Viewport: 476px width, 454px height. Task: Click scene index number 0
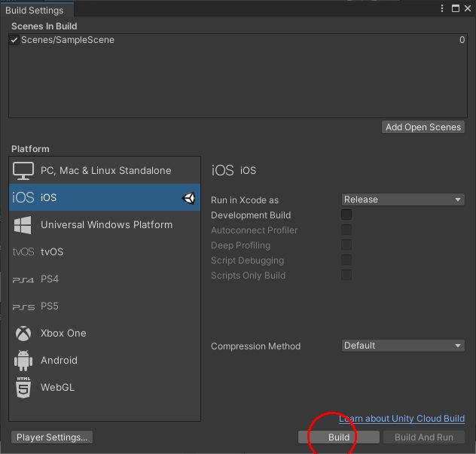[x=462, y=40]
